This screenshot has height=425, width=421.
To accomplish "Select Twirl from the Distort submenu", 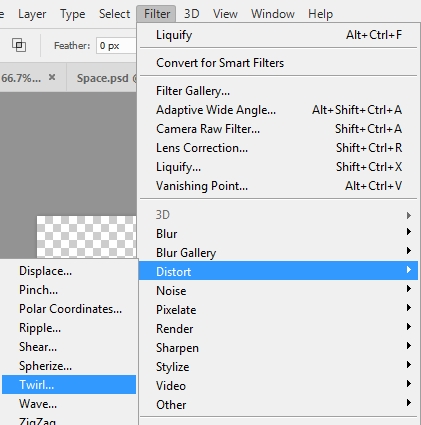I will [x=69, y=385].
